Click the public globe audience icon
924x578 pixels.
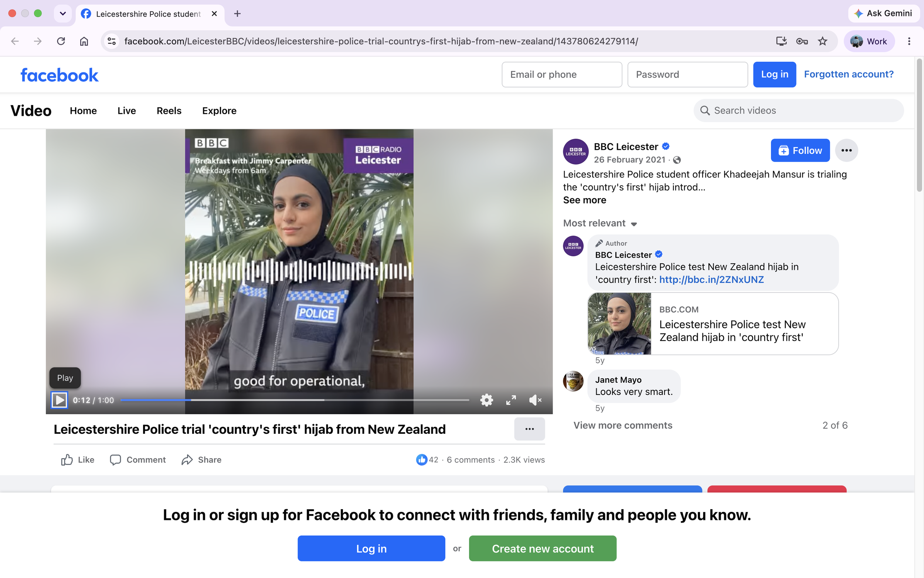pyautogui.click(x=676, y=160)
